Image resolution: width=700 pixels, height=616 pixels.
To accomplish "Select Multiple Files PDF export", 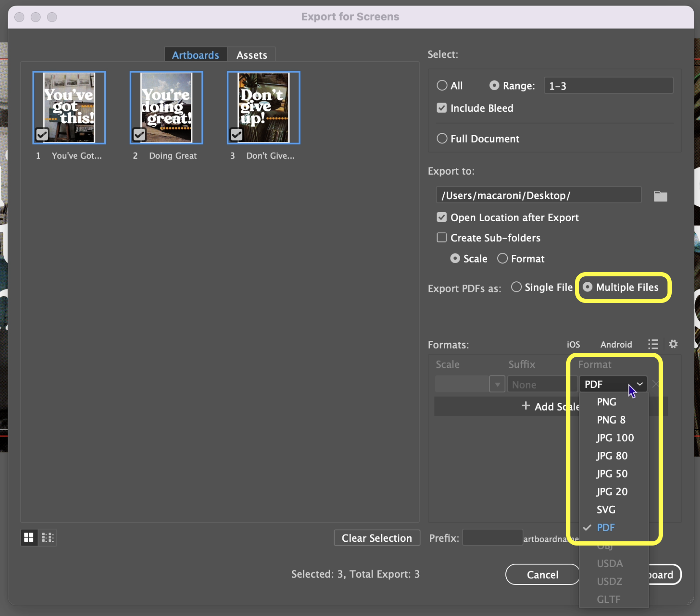I will tap(588, 287).
